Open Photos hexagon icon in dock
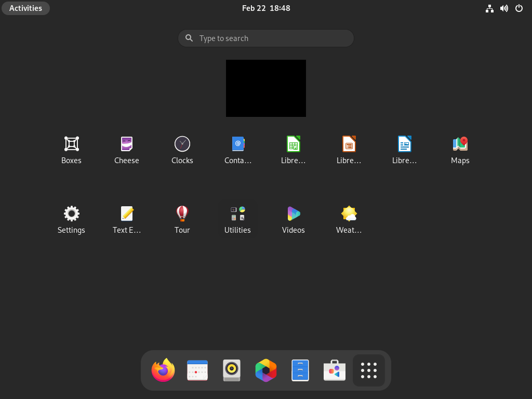 [266, 370]
